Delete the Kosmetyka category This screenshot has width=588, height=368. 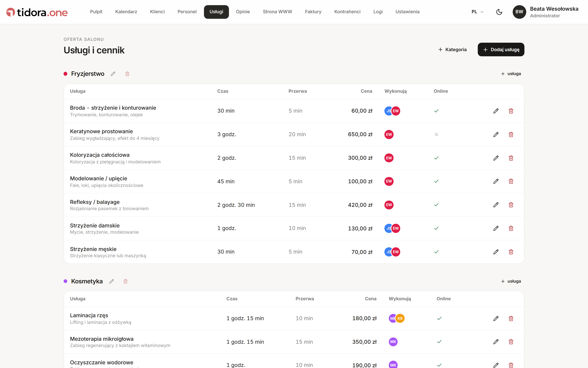[125, 281]
